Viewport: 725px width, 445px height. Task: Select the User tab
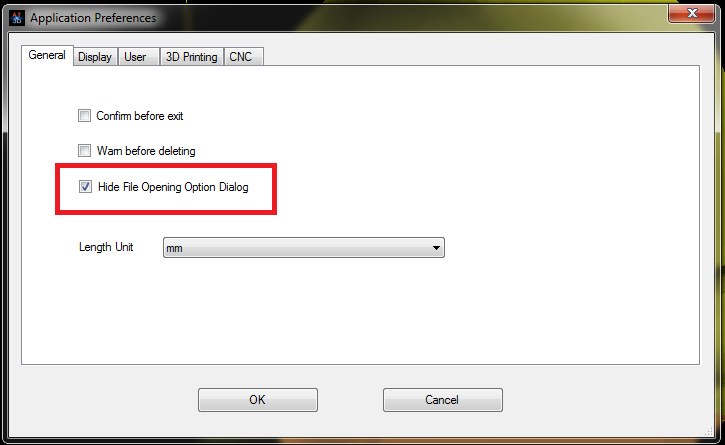click(135, 57)
